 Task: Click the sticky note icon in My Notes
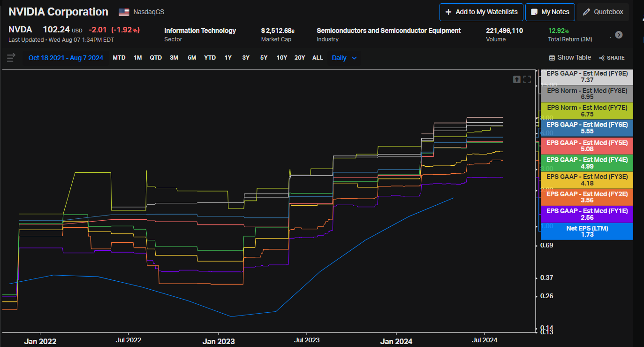coord(534,12)
